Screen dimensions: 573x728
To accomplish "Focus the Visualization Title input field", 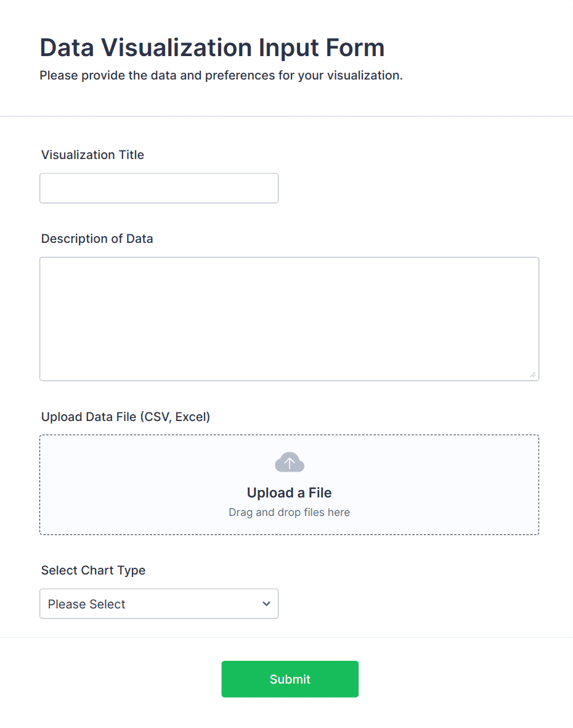I will (159, 188).
